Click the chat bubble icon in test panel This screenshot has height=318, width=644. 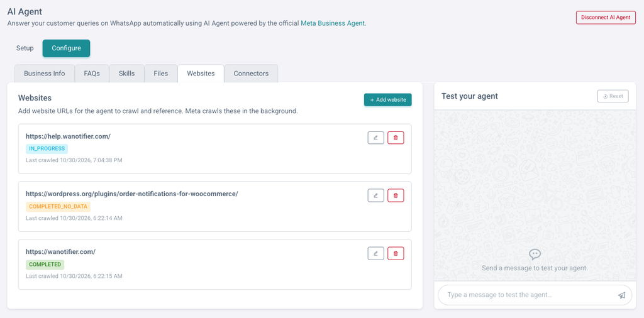click(x=535, y=255)
